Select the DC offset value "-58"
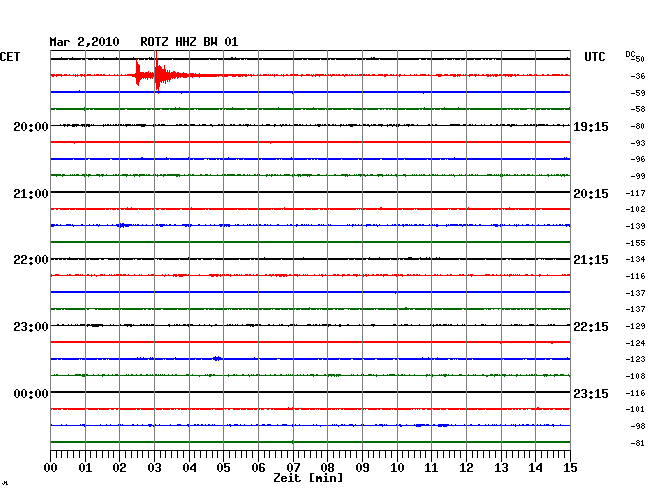 (x=638, y=109)
